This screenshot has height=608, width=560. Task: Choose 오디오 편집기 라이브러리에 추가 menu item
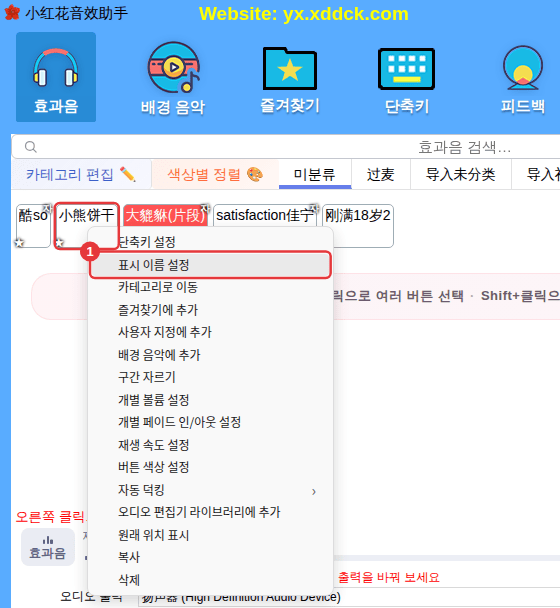click(x=210, y=512)
